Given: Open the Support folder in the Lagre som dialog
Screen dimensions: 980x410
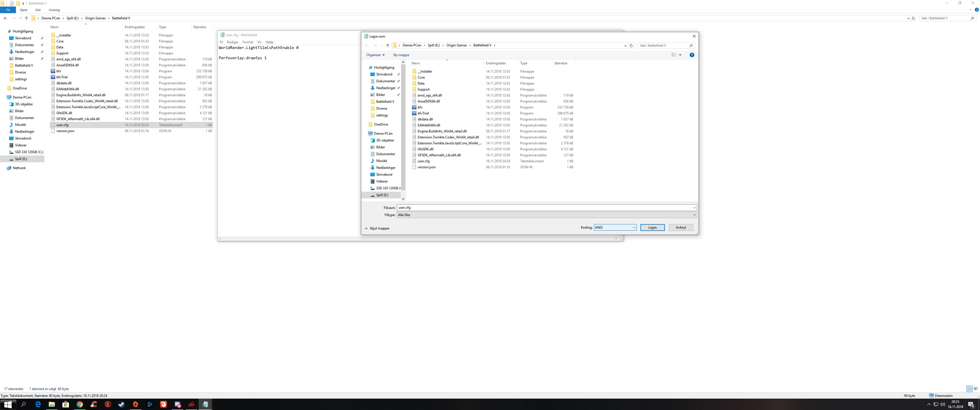Looking at the screenshot, I should [x=423, y=89].
